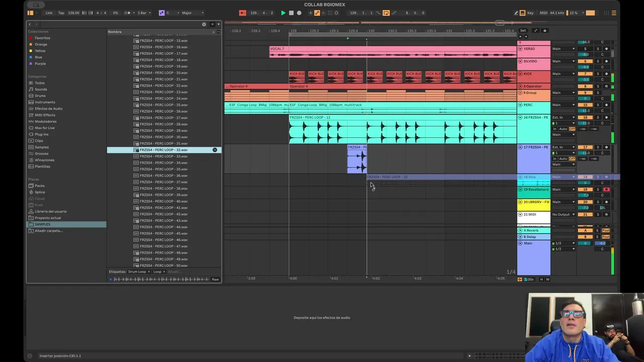Unfold the 9 Group track
This screenshot has width=644, height=362.
click(520, 93)
